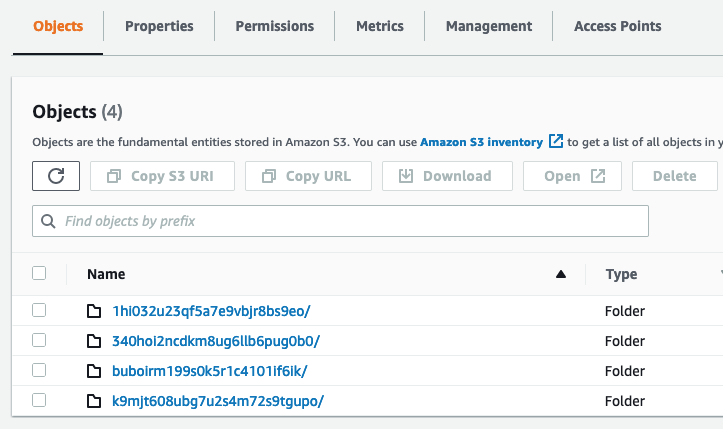Click the folder icon for 340hoi2ncdkm8ug6llb6pug0b0/

click(x=94, y=341)
